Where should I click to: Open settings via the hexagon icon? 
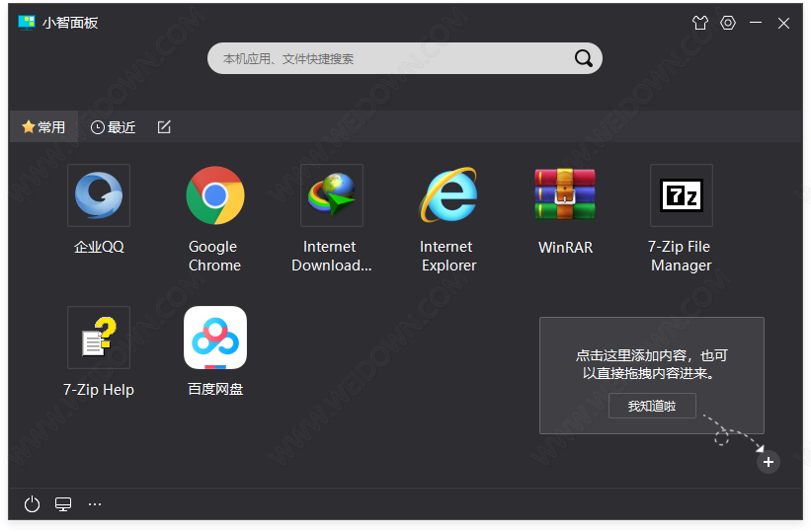(x=728, y=23)
